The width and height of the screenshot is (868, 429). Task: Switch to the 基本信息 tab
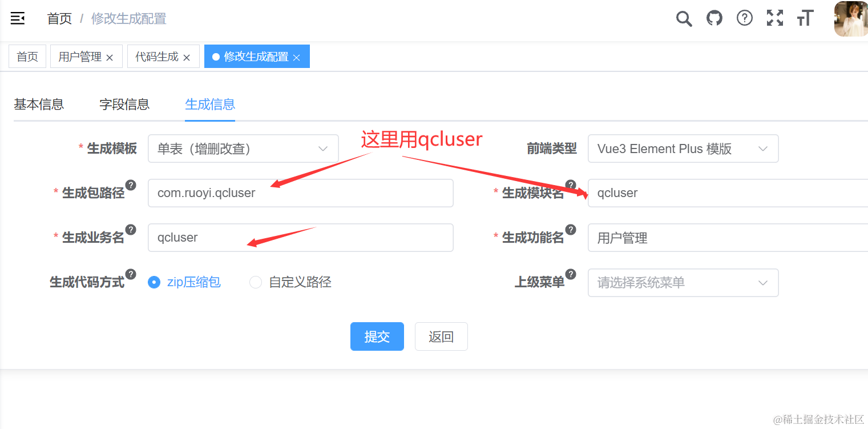[x=39, y=105]
